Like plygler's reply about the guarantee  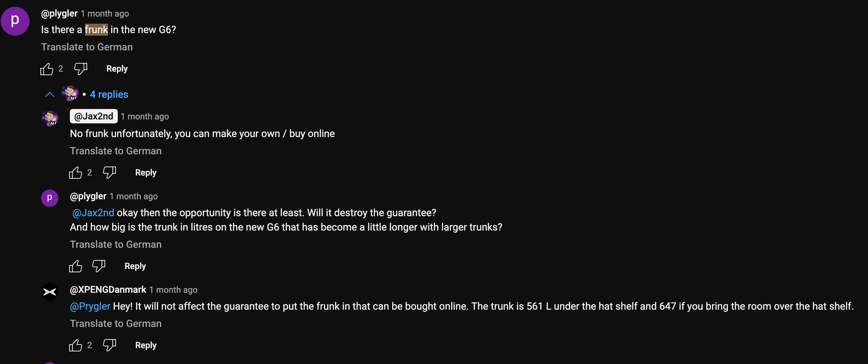click(x=76, y=266)
